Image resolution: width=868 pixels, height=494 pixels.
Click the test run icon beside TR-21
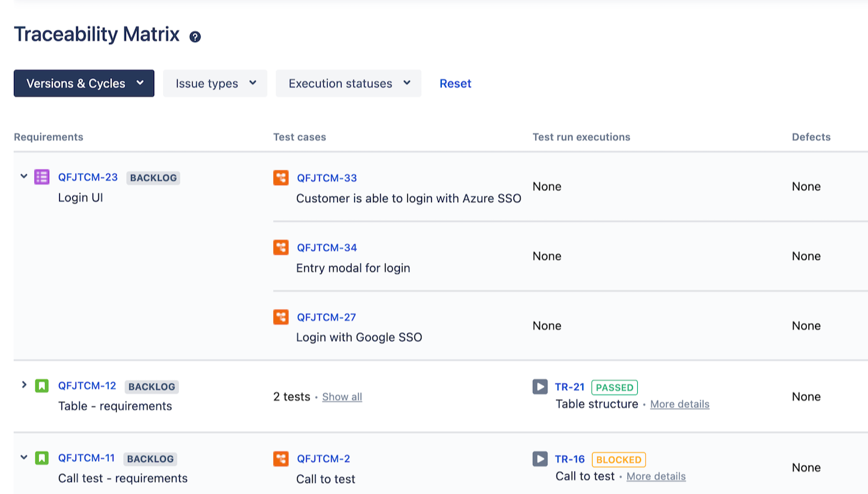(540, 386)
